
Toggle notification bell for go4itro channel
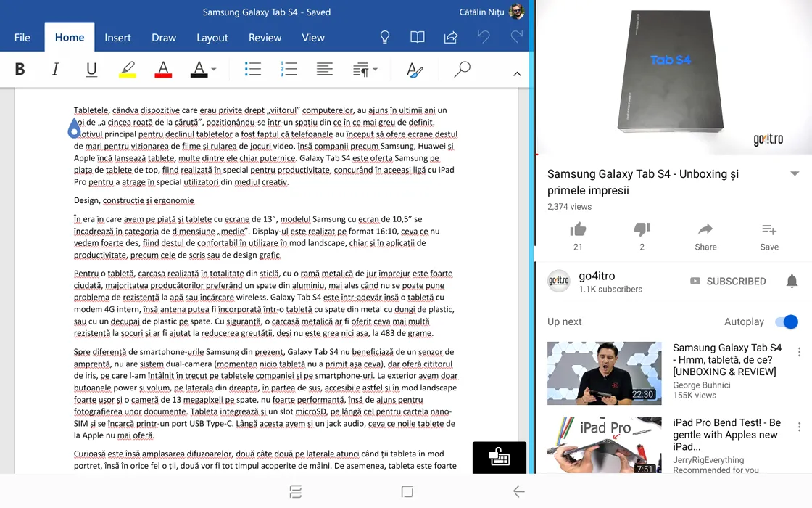click(x=792, y=281)
